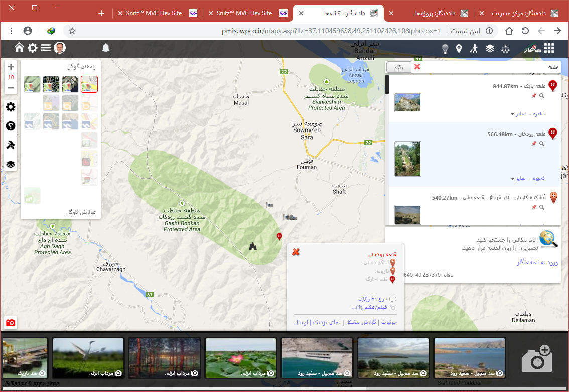Screen dimensions: 569x392
Task: Click the lightbulb icon in top bar
Action: pyautogui.click(x=445, y=48)
